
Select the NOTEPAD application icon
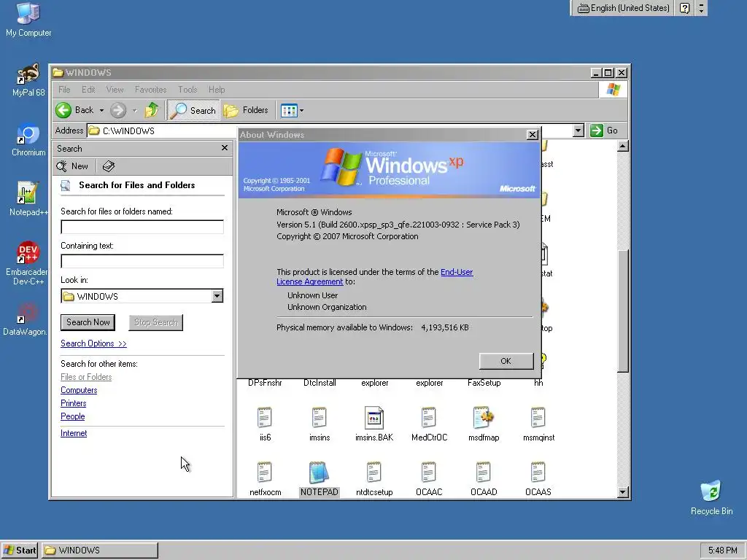tap(320, 478)
